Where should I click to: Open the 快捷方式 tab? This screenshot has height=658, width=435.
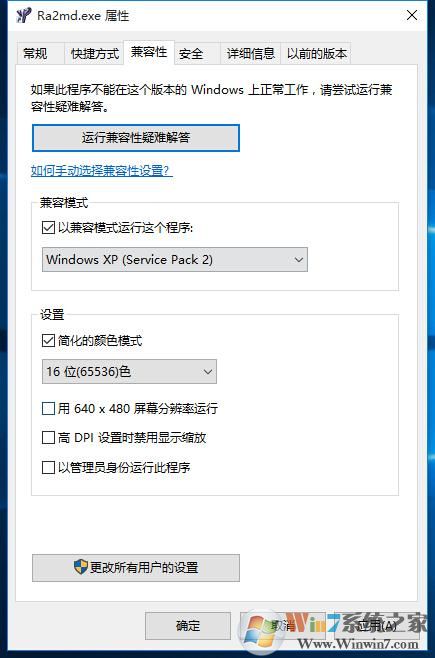[94, 54]
